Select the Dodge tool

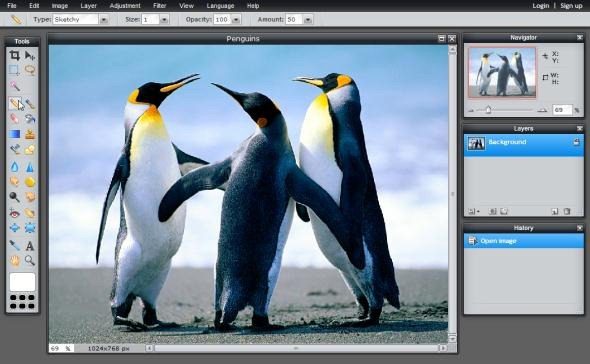pyautogui.click(x=14, y=197)
